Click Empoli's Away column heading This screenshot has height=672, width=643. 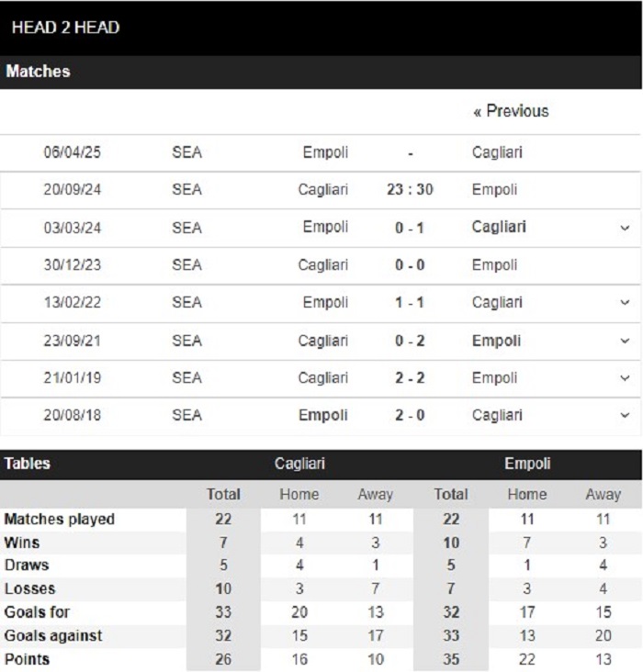[x=604, y=494]
